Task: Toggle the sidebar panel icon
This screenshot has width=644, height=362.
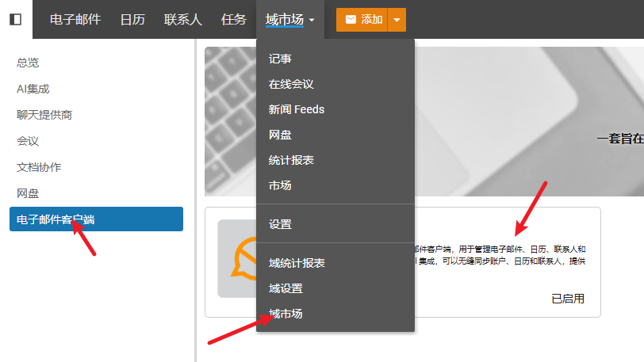Action: point(16,19)
